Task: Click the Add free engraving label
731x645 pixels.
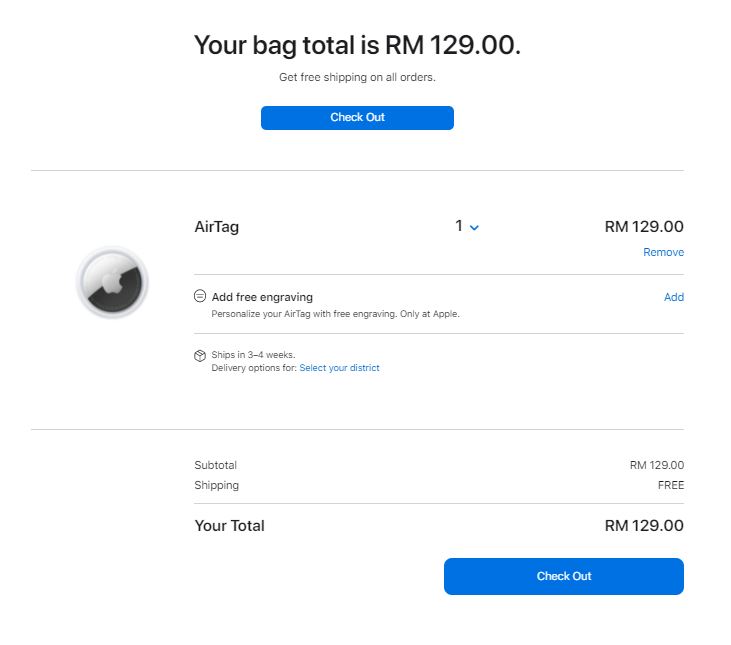Action: 262,297
